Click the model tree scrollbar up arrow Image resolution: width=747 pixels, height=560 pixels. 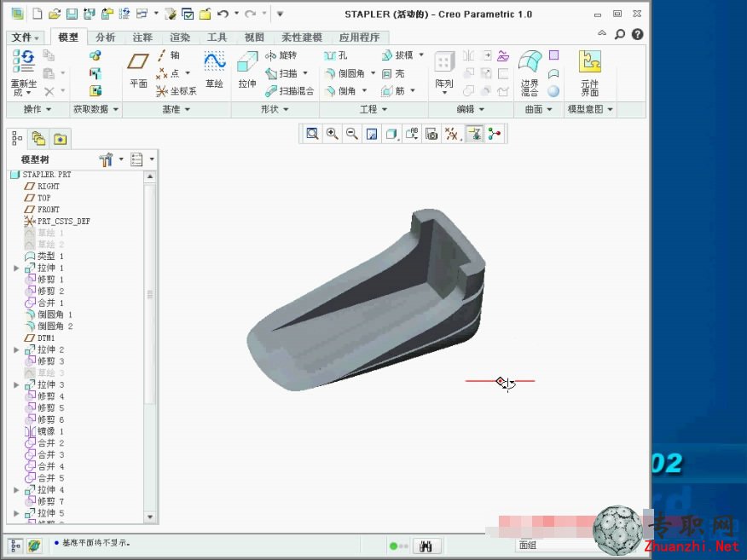pyautogui.click(x=151, y=176)
